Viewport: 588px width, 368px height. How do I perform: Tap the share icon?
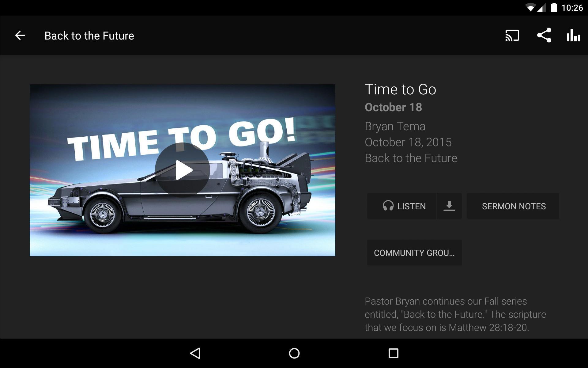544,36
